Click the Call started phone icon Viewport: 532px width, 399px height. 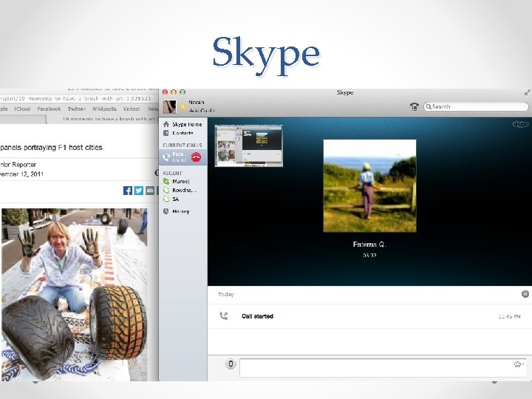pos(224,316)
